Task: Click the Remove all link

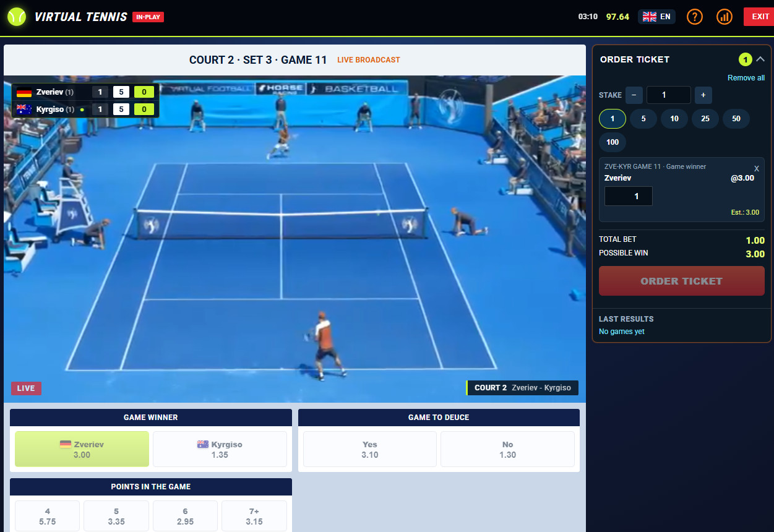Action: tap(746, 78)
